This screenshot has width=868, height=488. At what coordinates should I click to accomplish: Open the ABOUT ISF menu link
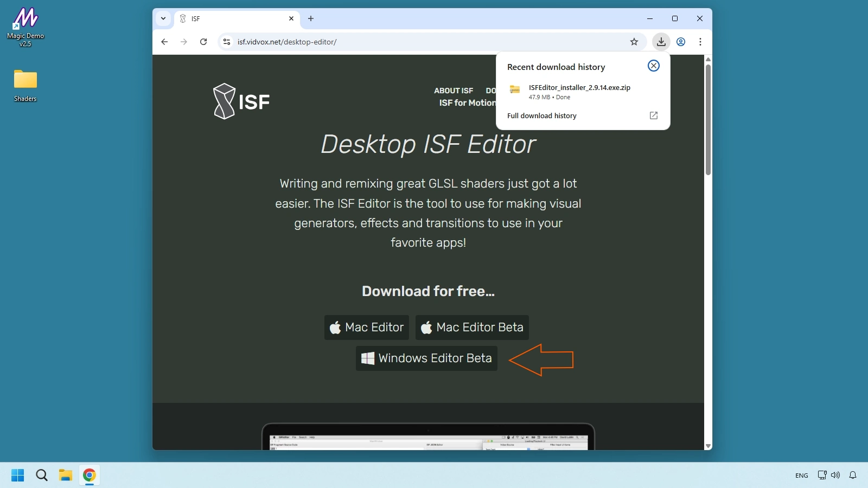[x=454, y=91]
